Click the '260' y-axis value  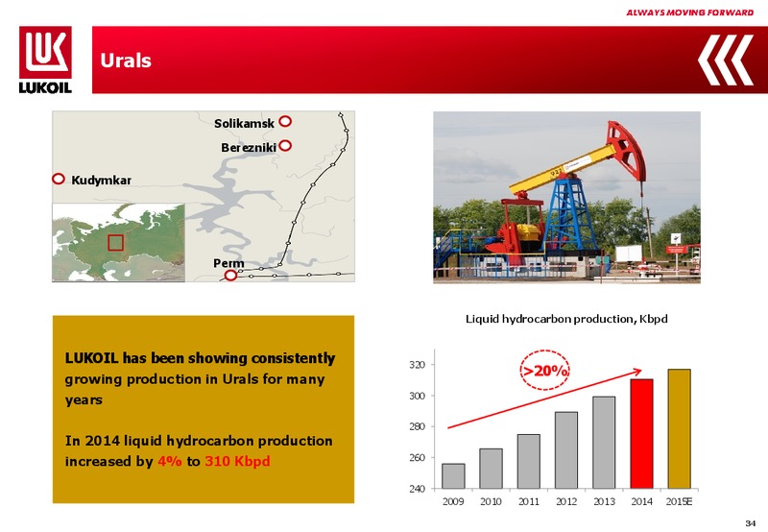[418, 458]
